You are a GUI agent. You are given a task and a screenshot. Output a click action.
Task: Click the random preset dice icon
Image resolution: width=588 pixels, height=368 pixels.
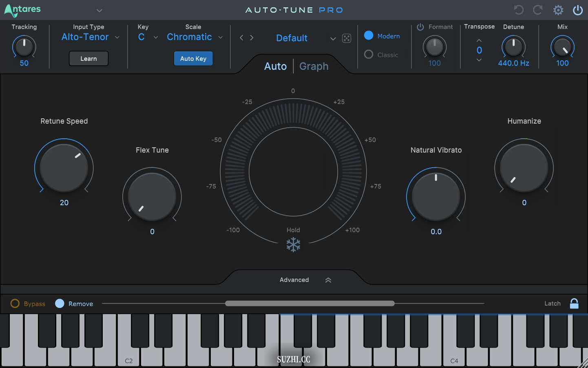[x=347, y=38]
